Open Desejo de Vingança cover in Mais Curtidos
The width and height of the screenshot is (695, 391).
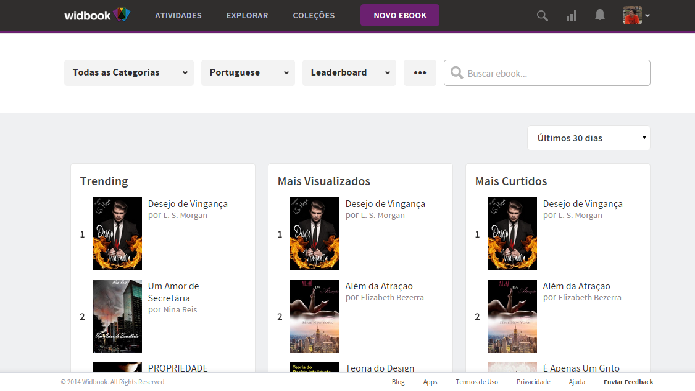[512, 233]
